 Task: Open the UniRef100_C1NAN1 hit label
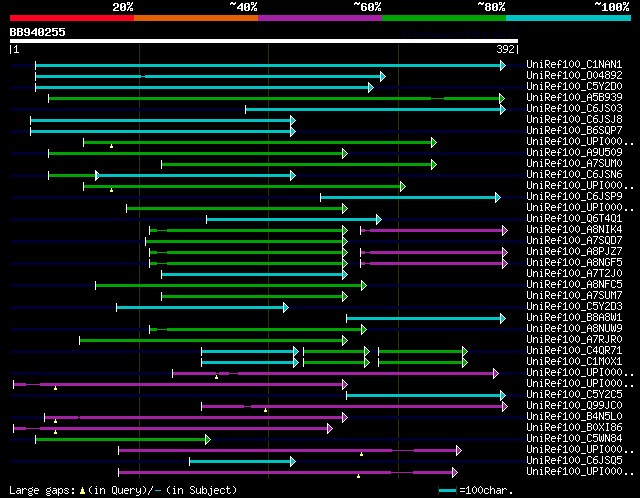574,64
